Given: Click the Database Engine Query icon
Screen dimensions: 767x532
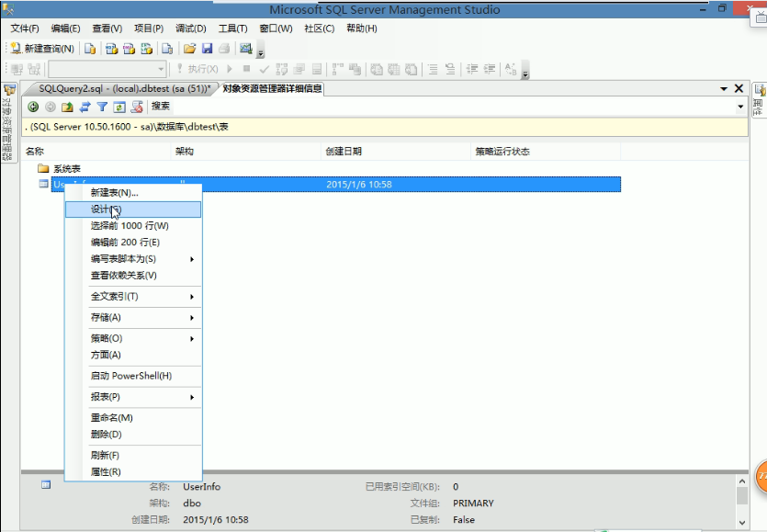Looking at the screenshot, I should tap(90, 49).
